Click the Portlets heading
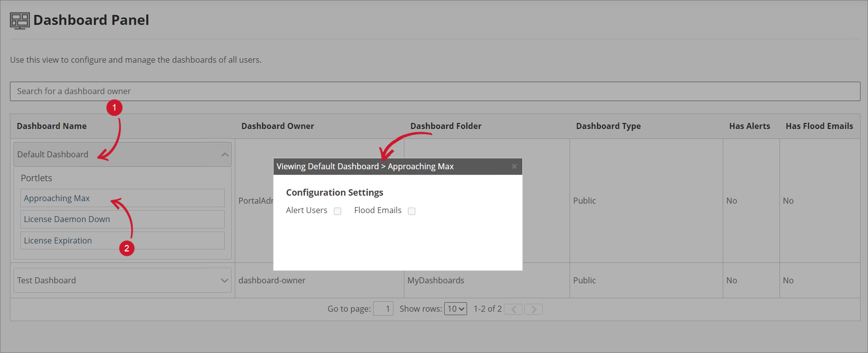 (36, 178)
